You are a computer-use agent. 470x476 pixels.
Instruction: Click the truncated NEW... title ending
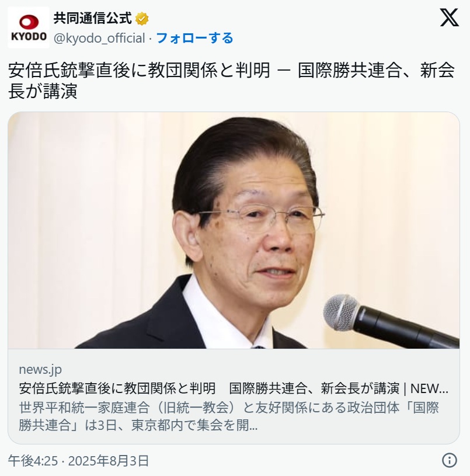coord(429,388)
